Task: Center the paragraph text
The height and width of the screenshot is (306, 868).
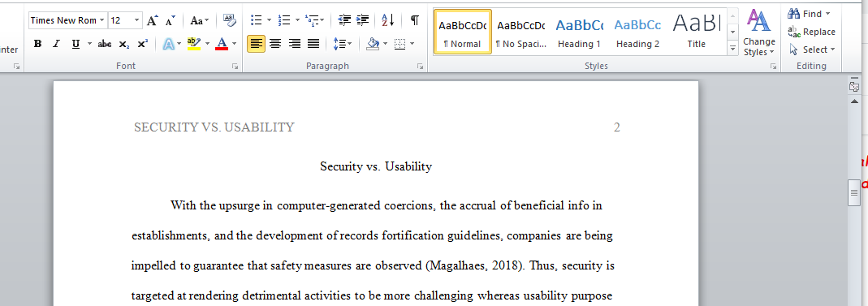Action: (275, 44)
